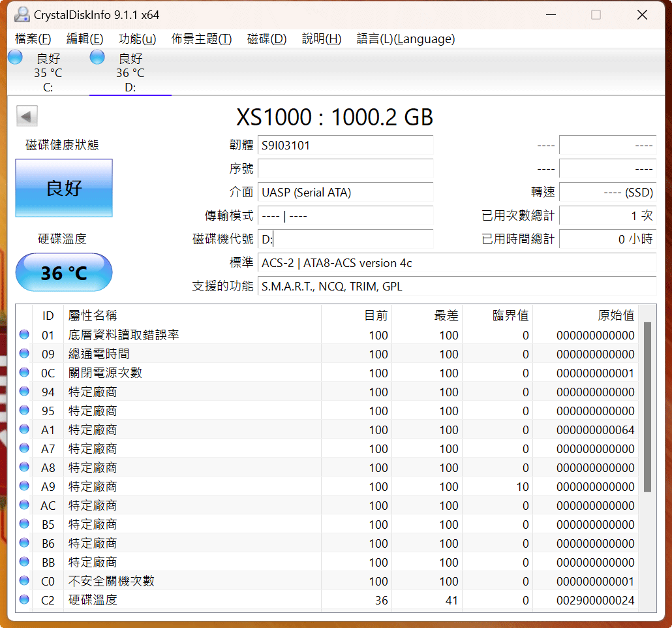672x628 pixels.
Task: Click raw value 000000000064 in row A1
Action: pos(595,430)
